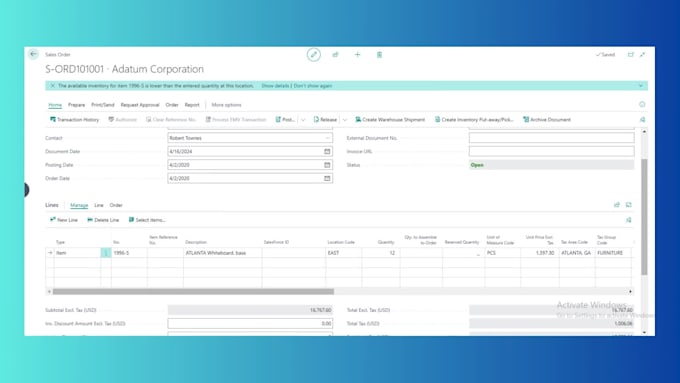Click Process EMV Transaction
The height and width of the screenshot is (383, 680).
(x=236, y=120)
